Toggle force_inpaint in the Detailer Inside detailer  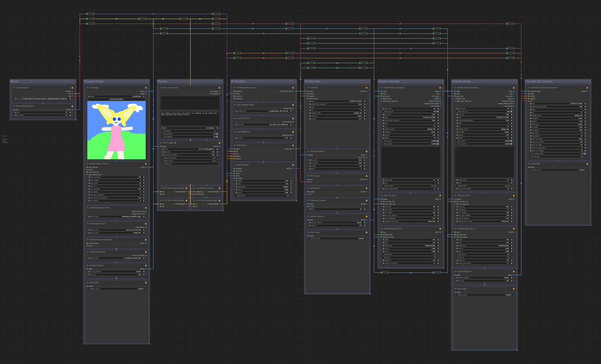511,143
